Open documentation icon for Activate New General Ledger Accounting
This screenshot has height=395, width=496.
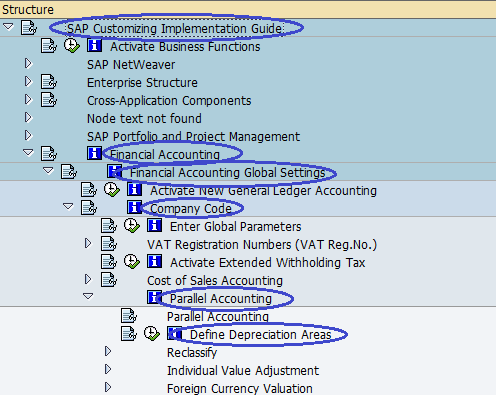pyautogui.click(x=89, y=189)
